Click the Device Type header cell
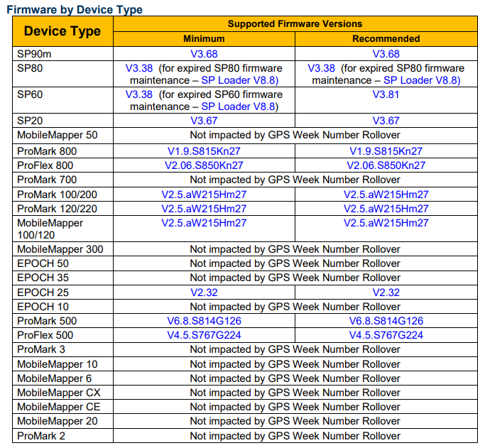This screenshot has height=448, width=485. (x=62, y=31)
